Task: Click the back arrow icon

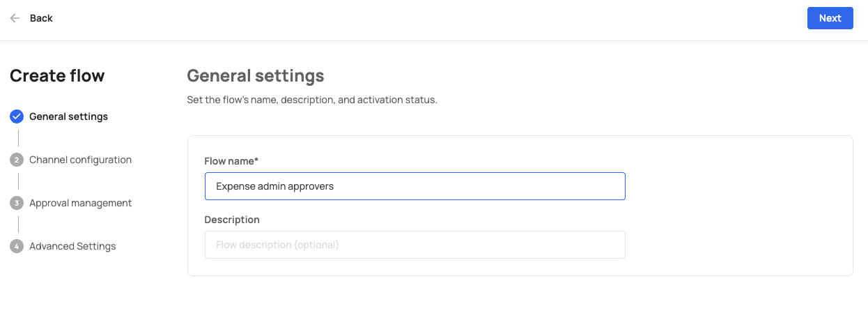Action: pos(15,18)
